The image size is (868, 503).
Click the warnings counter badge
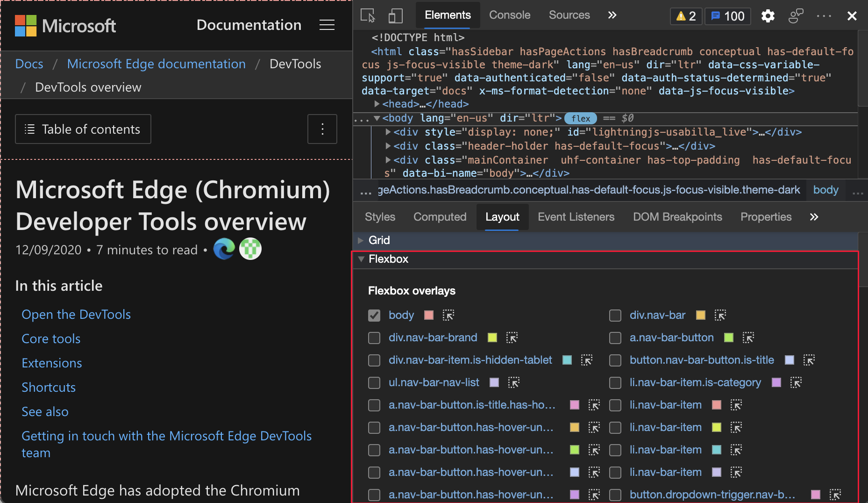(x=686, y=16)
